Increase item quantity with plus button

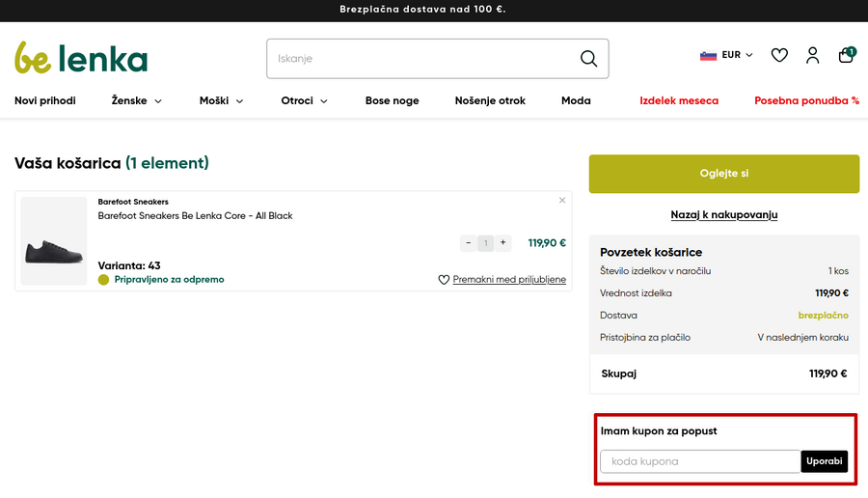click(503, 243)
